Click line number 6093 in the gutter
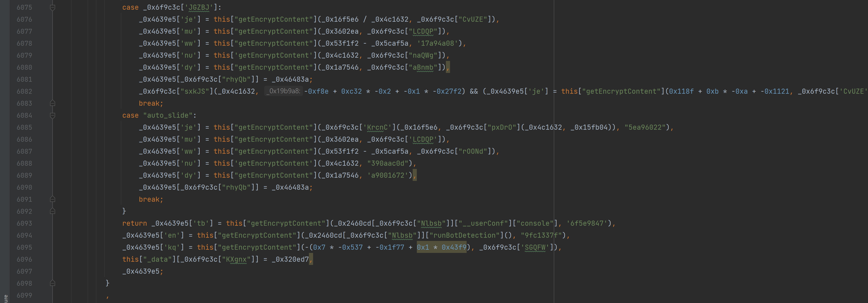Viewport: 868px width, 303px height. 24,223
